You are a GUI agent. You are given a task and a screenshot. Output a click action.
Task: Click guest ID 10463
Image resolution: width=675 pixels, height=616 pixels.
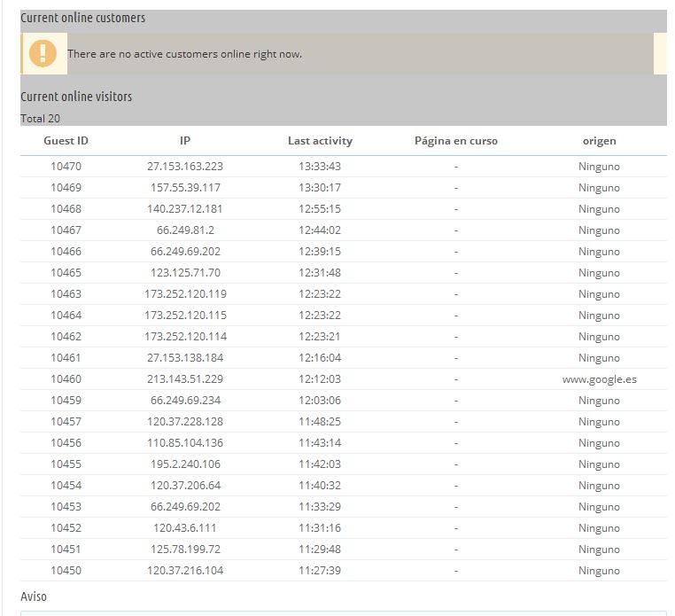click(66, 293)
